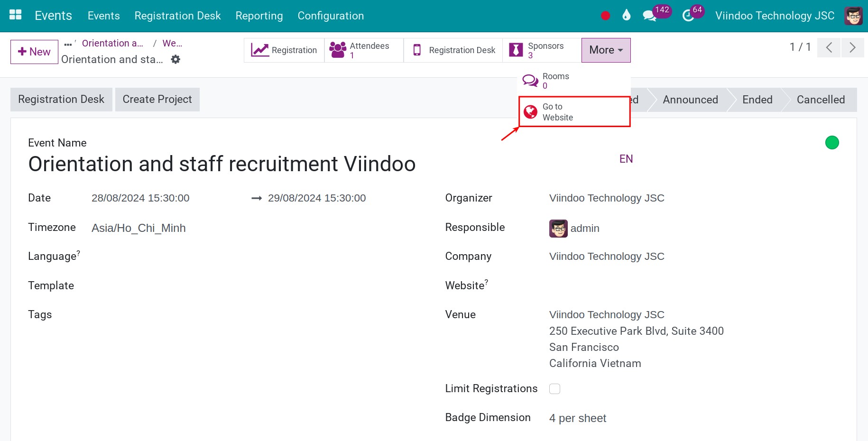The image size is (868, 441).
Task: Click Orientation a... breadcrumb link
Action: (x=112, y=43)
